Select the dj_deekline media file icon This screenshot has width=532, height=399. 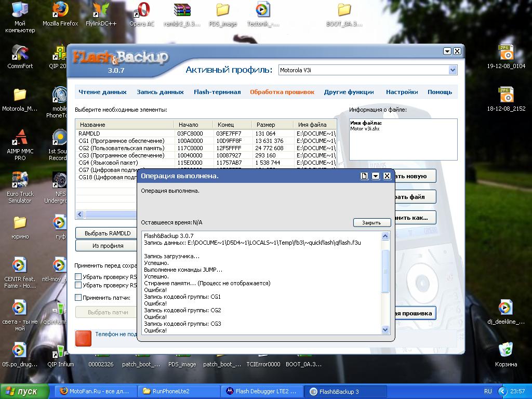coord(506,312)
